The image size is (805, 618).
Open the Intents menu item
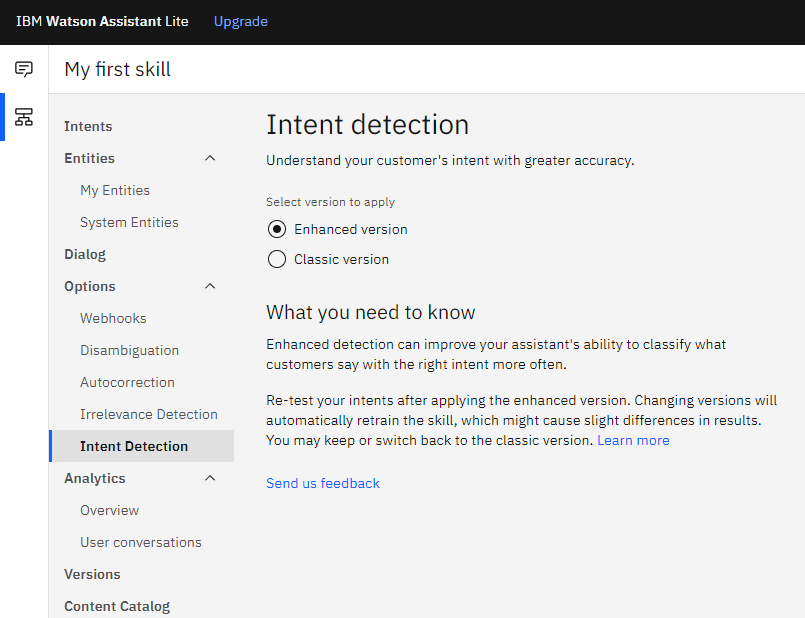point(88,126)
